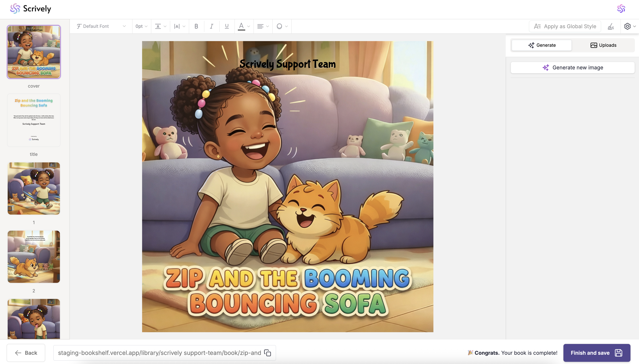Screen dimensions: 639x364
Task: Switch to the Generate tab
Action: tap(542, 45)
